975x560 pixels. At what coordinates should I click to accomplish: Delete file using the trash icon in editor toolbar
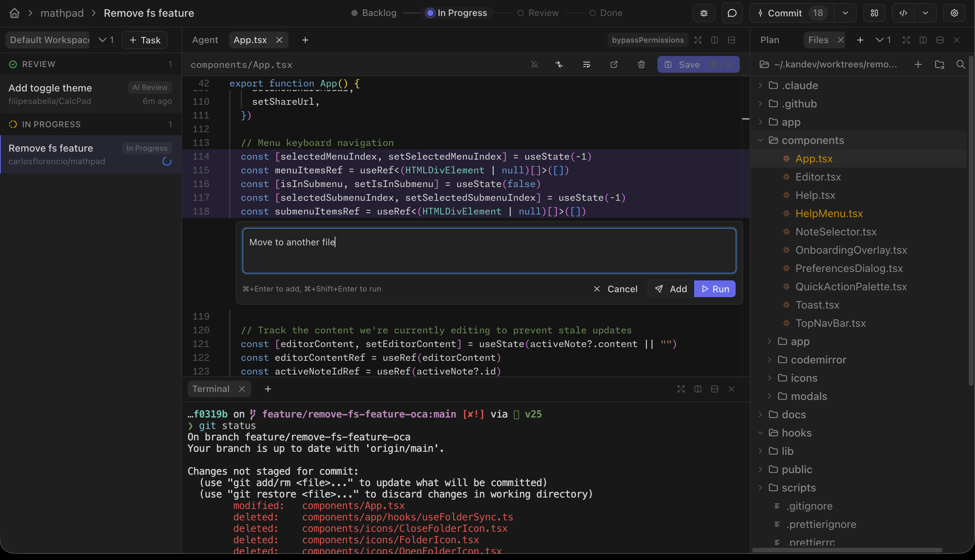click(x=641, y=64)
